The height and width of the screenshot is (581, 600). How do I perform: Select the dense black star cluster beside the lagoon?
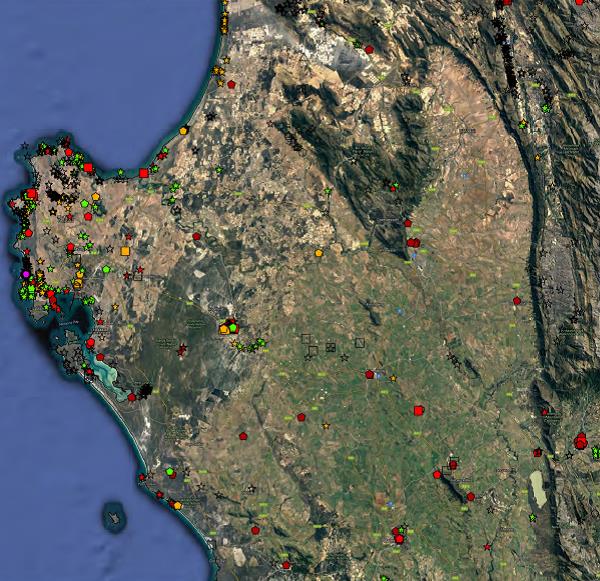click(147, 388)
